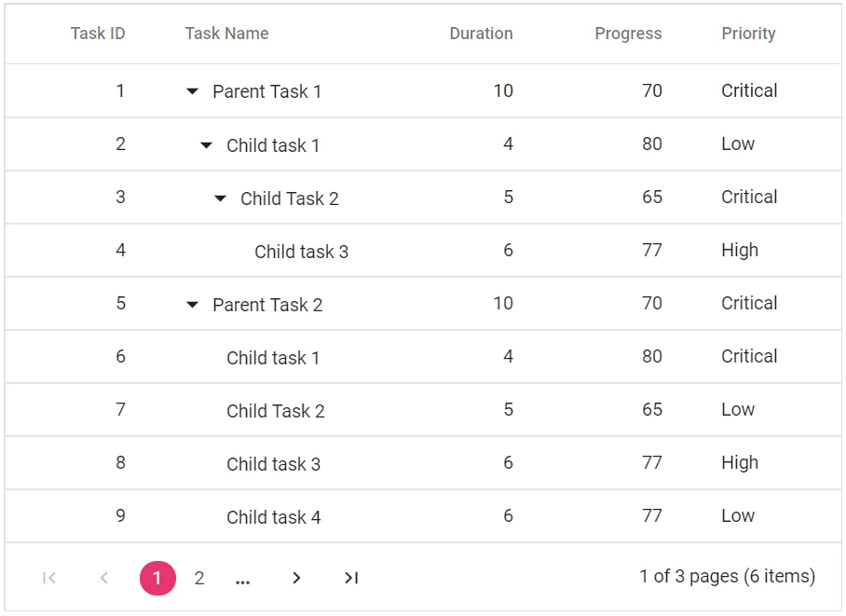Collapse Child task 1 under Parent Task 1
846x616 pixels.
click(207, 144)
